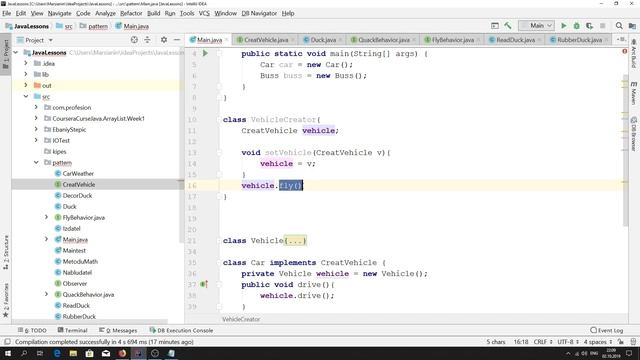
Task: Open the Terminal tool window
Action: tap(73, 330)
